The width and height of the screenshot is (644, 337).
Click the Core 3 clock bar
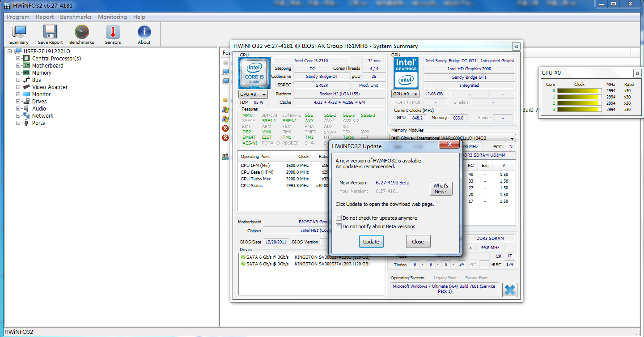pos(580,110)
